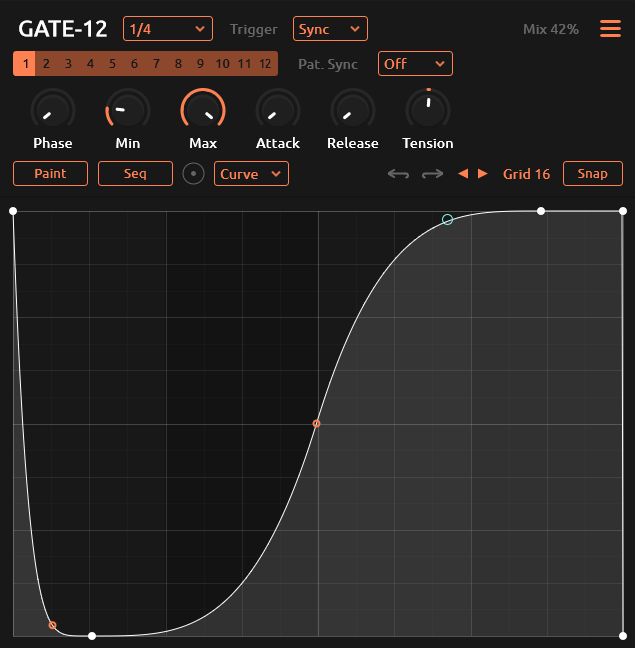The width and height of the screenshot is (635, 648).
Task: Click the Tension knob
Action: point(428,109)
